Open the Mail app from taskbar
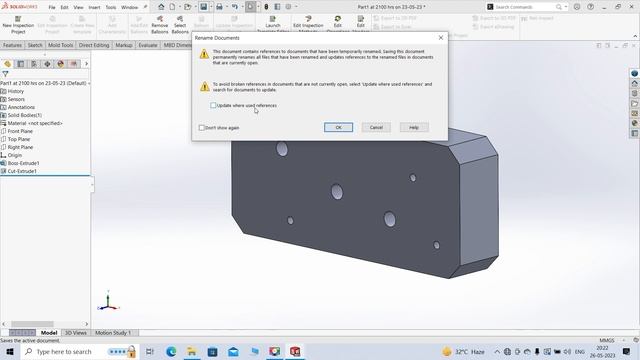The width and height of the screenshot is (640, 360). pos(233,351)
